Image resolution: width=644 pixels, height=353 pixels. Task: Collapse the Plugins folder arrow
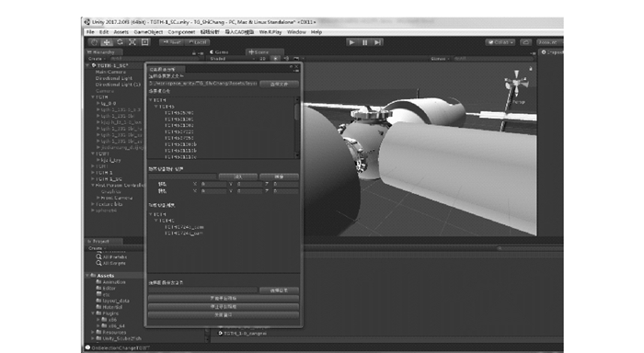click(x=93, y=313)
